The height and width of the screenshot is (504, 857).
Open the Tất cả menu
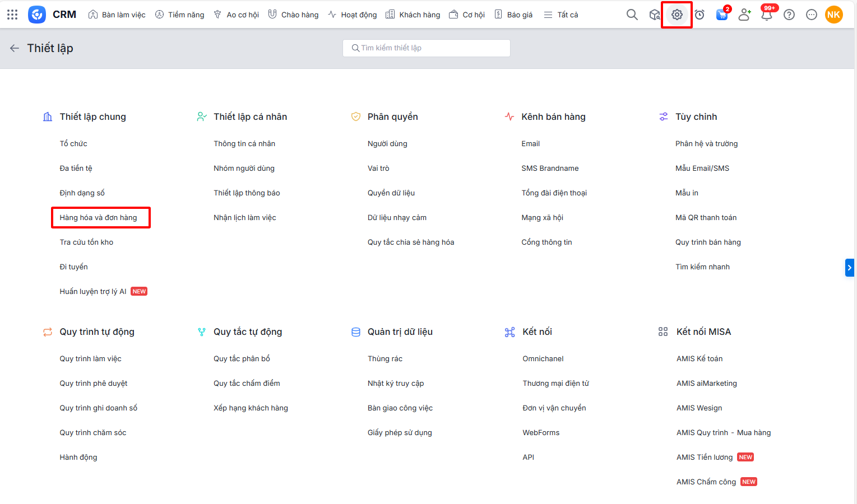pyautogui.click(x=561, y=15)
